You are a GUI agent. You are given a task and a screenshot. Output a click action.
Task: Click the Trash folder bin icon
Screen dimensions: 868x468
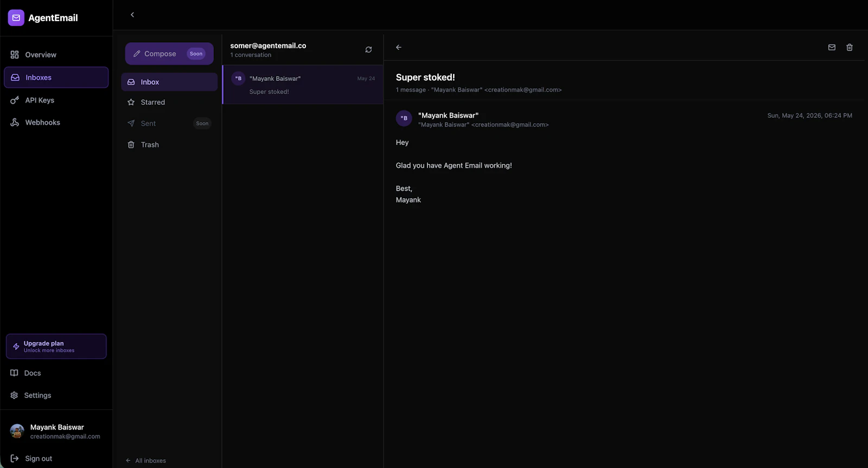(131, 144)
